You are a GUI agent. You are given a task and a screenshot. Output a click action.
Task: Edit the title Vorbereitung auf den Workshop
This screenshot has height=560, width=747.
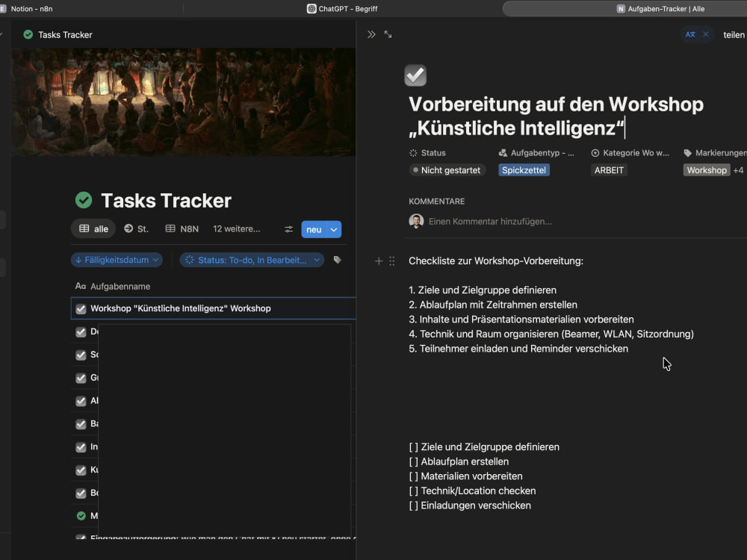click(556, 116)
